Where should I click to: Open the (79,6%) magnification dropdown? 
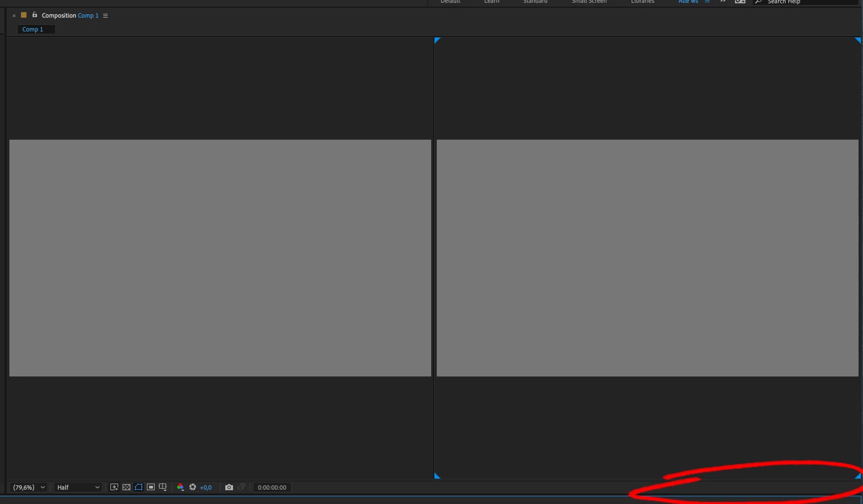[x=29, y=487]
